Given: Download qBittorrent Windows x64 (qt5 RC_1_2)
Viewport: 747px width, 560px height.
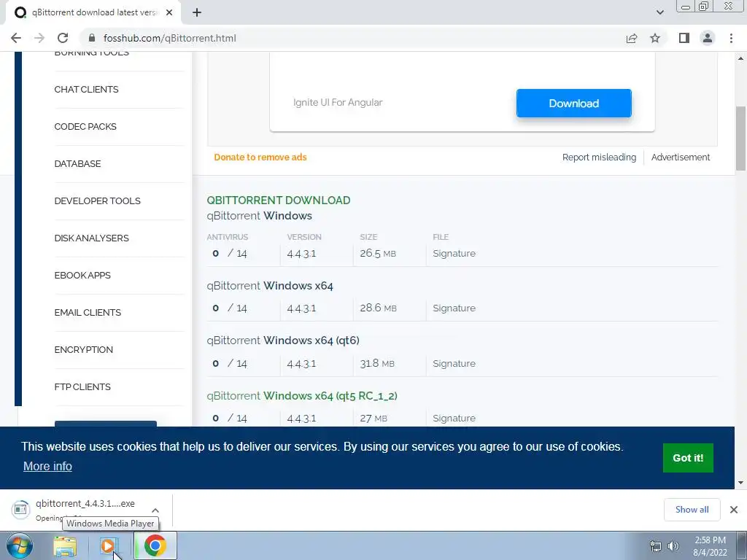Looking at the screenshot, I should coord(302,396).
